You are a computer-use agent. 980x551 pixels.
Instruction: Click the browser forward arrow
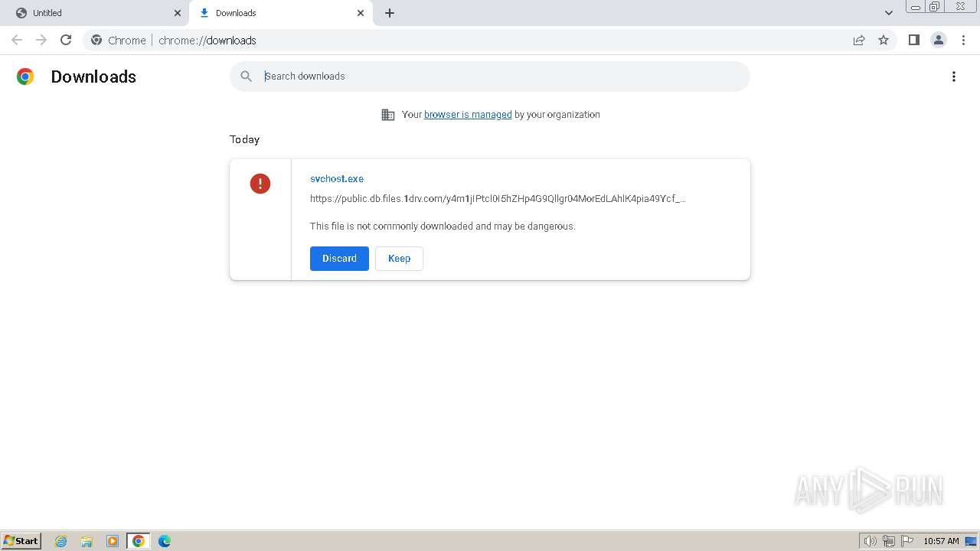[x=41, y=40]
